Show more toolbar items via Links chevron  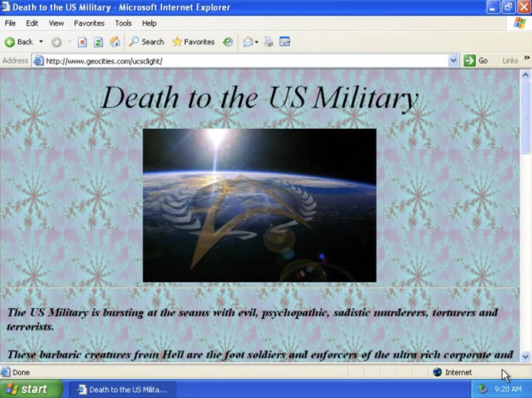pyautogui.click(x=527, y=58)
